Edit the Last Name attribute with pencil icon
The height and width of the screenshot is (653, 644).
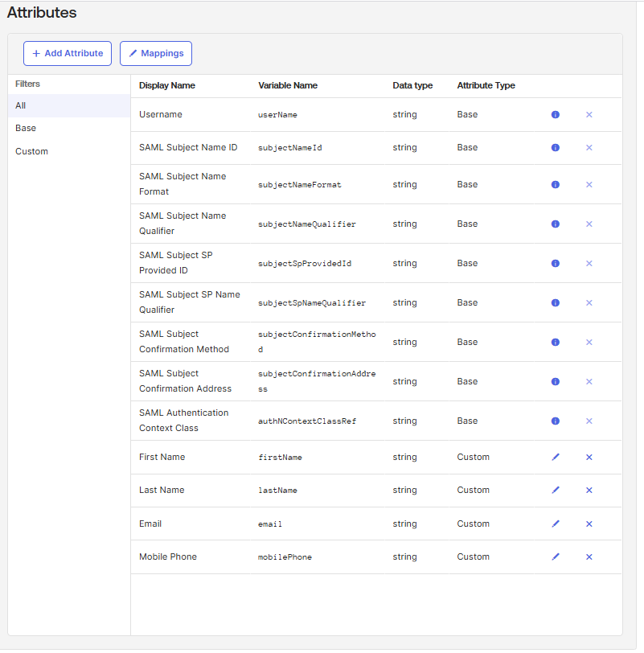click(556, 491)
